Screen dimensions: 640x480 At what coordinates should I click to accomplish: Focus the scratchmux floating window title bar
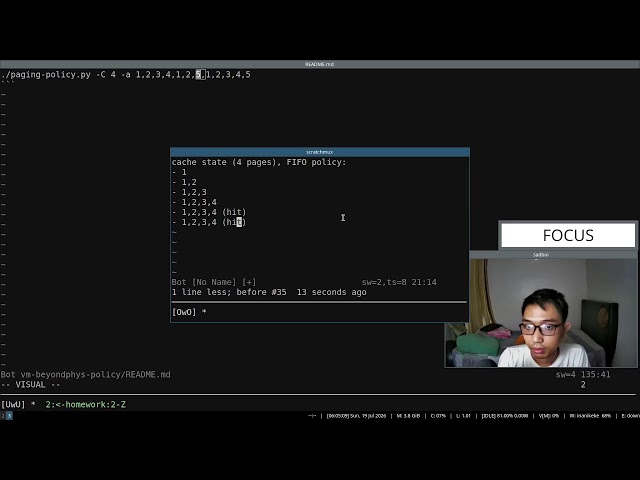click(320, 152)
